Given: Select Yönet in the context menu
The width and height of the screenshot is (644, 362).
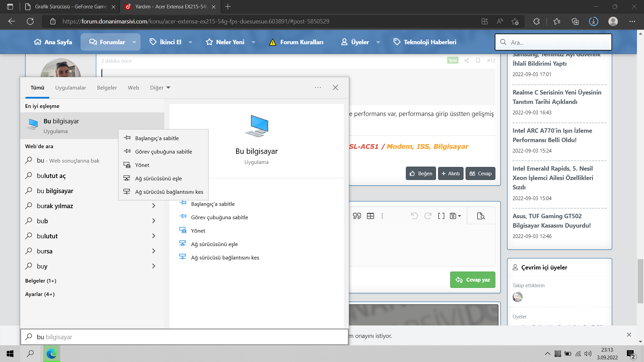Looking at the screenshot, I should 142,165.
